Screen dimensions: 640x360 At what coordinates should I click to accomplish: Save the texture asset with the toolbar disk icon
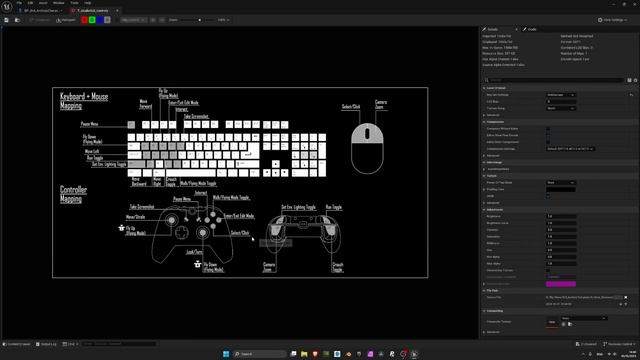7,20
